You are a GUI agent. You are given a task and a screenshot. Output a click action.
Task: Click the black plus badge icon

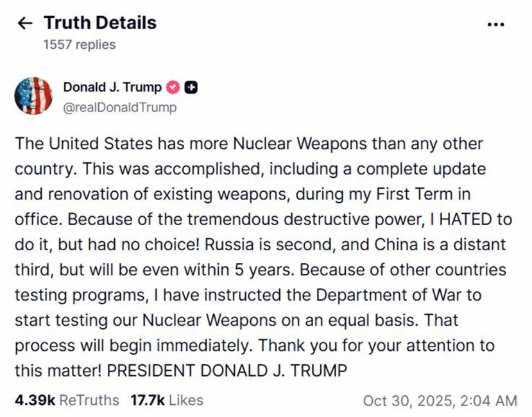click(x=191, y=88)
